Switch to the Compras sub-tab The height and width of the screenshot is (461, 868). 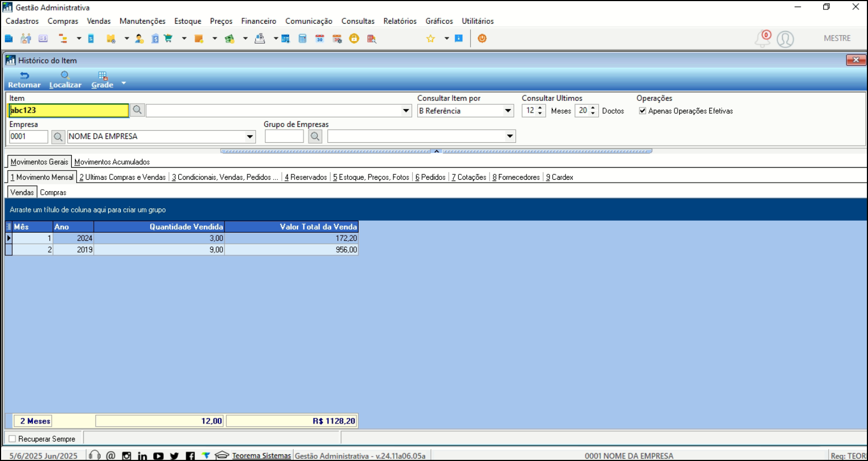(x=53, y=192)
